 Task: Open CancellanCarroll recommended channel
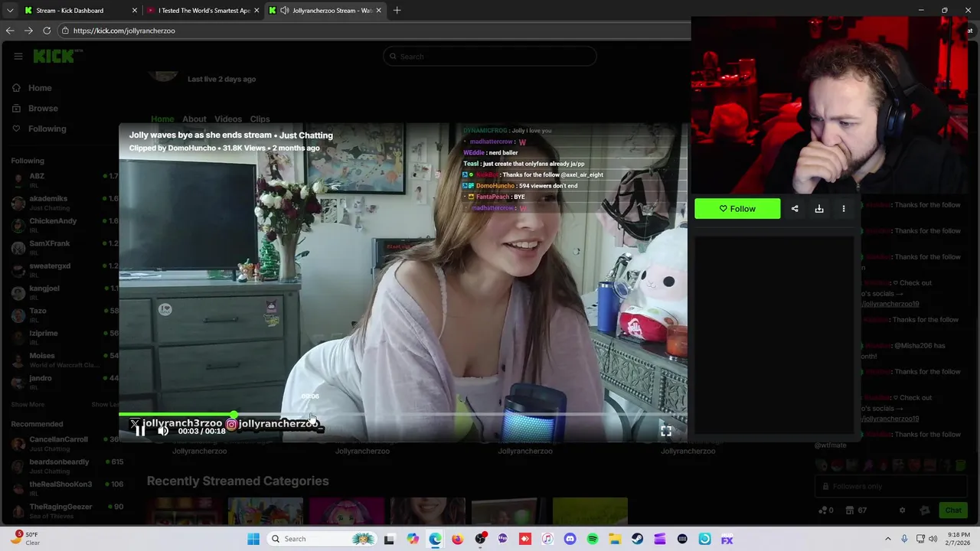click(65, 443)
